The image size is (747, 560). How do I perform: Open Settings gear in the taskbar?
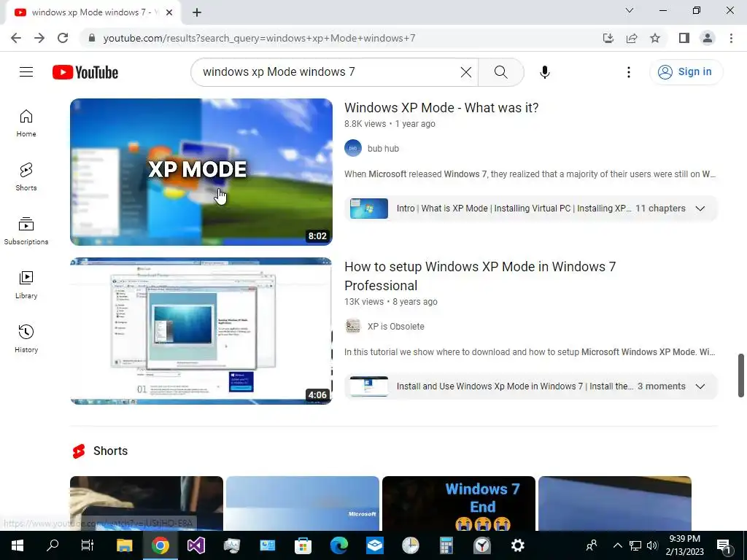(x=517, y=545)
